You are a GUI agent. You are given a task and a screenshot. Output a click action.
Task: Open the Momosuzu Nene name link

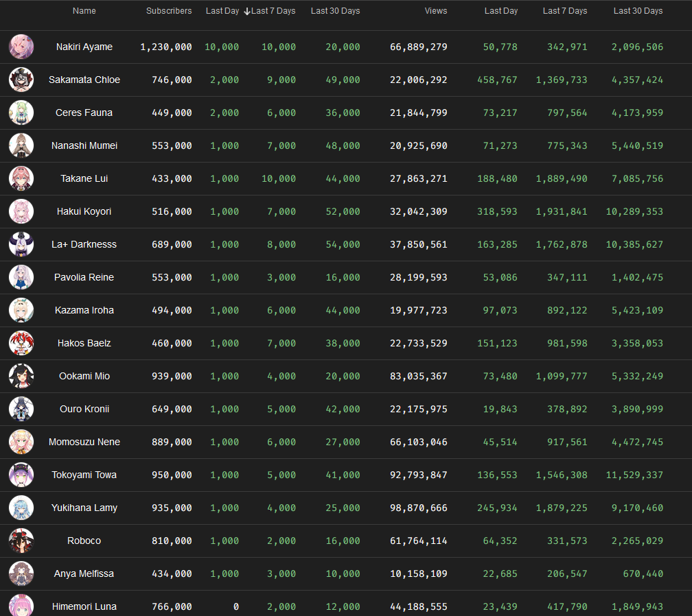coord(84,442)
